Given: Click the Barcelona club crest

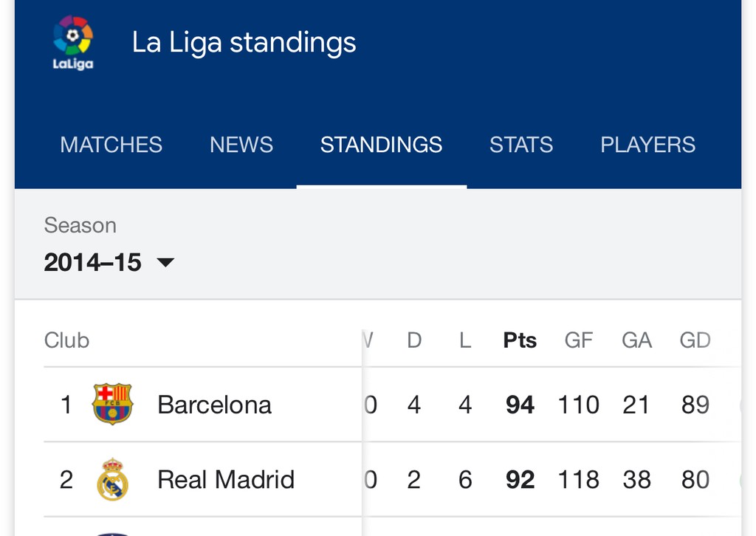Looking at the screenshot, I should coord(112,404).
